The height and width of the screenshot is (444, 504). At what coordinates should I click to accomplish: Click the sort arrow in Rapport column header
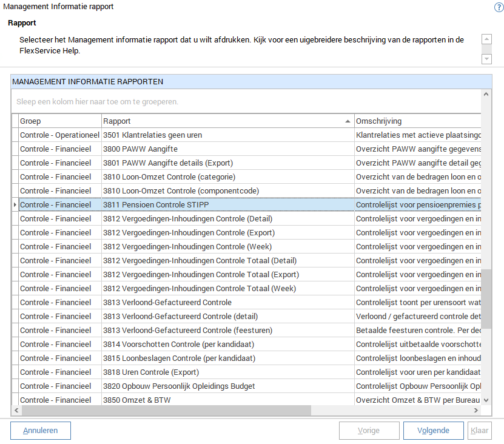348,121
